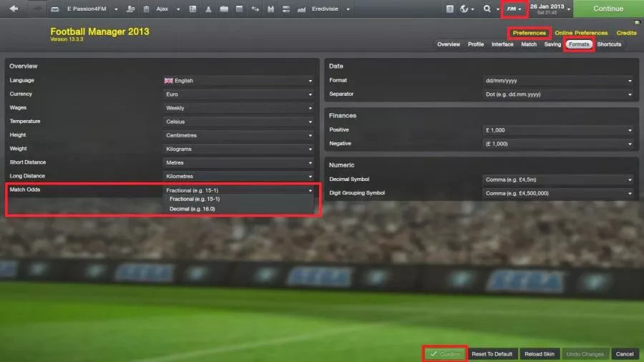The width and height of the screenshot is (644, 362).
Task: Click the finances chart icon beside Eredivisie
Action: (x=301, y=9)
